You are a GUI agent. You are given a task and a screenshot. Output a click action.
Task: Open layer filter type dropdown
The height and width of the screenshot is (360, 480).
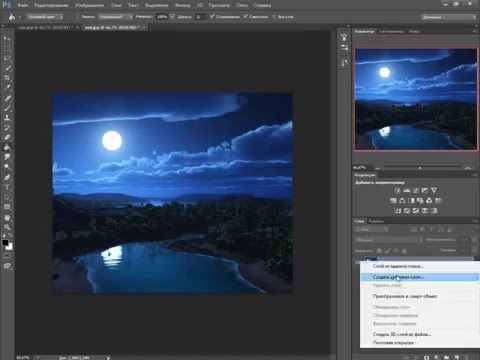372,229
